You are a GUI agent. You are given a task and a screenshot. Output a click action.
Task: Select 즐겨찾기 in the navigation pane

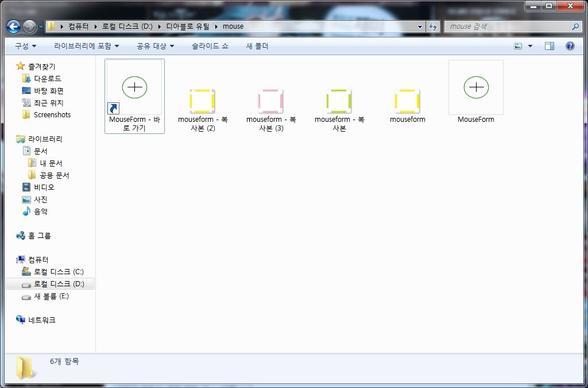click(x=36, y=67)
